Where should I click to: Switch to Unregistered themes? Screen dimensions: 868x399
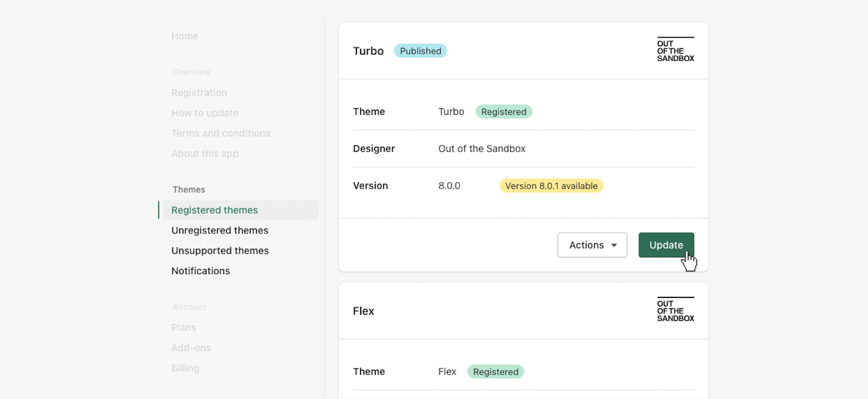click(x=220, y=231)
